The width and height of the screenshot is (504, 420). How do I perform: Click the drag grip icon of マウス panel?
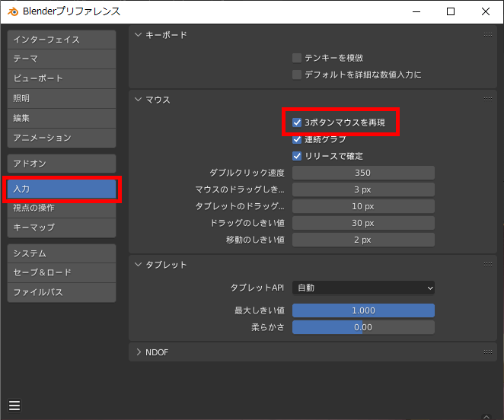click(x=487, y=100)
